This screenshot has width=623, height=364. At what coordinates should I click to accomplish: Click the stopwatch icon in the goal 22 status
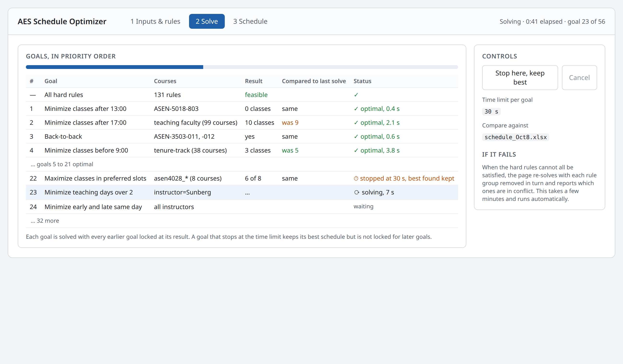(356, 178)
